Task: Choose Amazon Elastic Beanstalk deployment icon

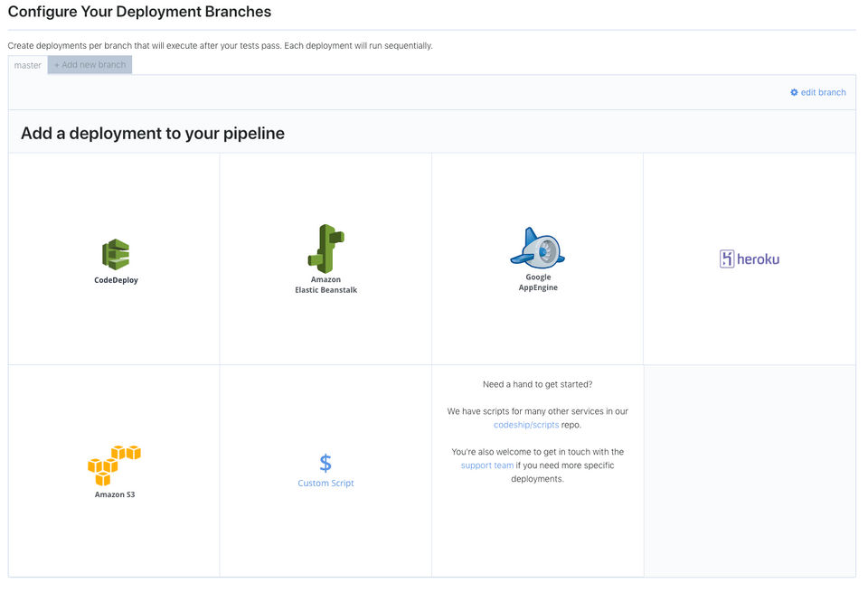Action: (326, 249)
